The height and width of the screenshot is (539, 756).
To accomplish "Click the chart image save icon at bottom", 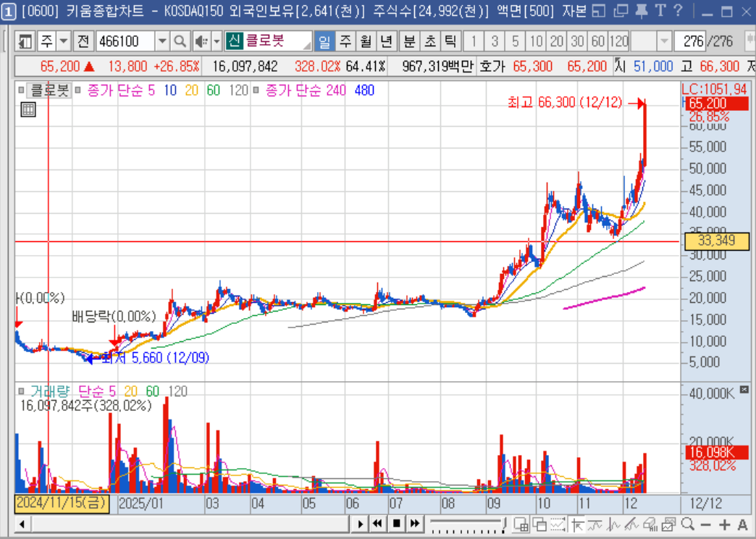I will click(668, 524).
